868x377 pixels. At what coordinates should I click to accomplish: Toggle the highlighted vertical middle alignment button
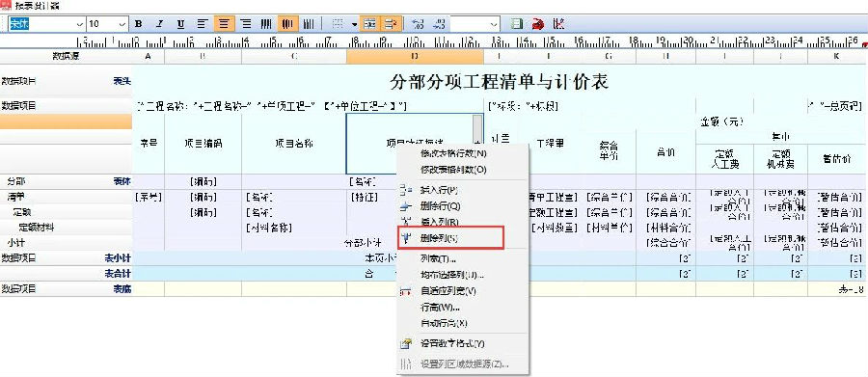(287, 24)
